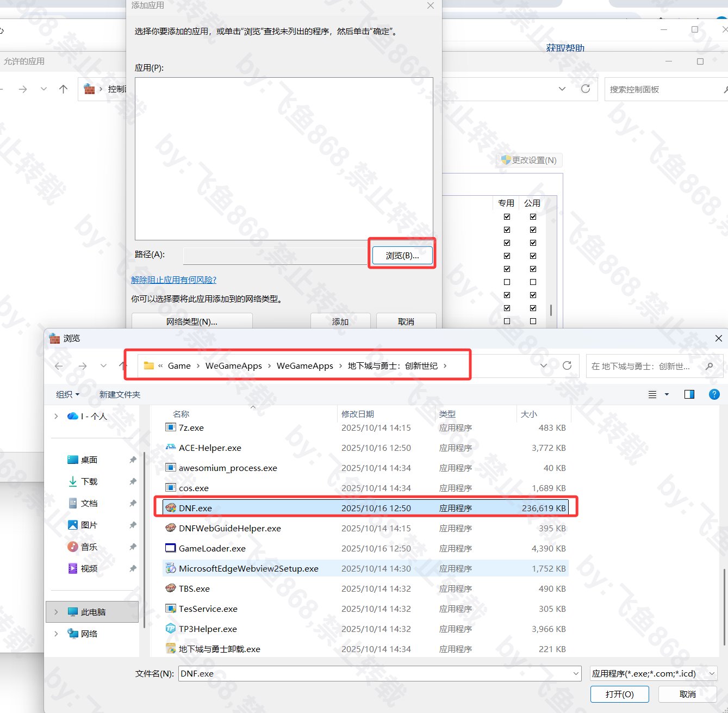Select the DNF.exe file icon
The width and height of the screenshot is (728, 713).
tap(171, 508)
